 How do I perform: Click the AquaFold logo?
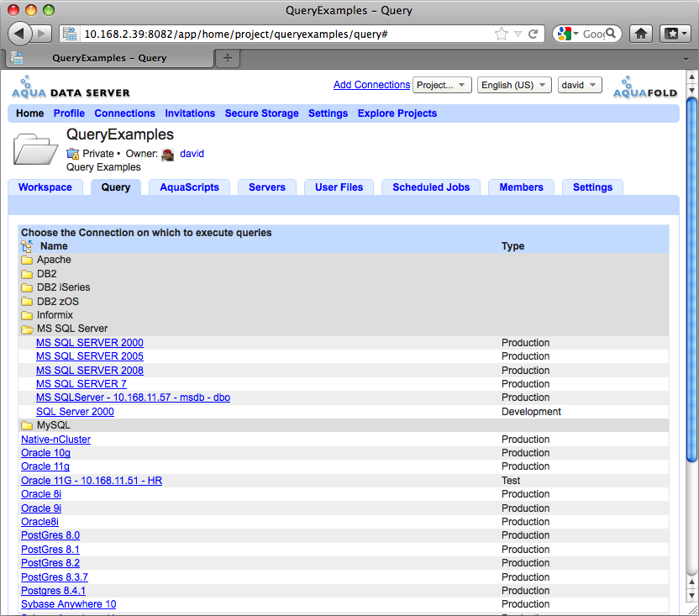point(645,87)
